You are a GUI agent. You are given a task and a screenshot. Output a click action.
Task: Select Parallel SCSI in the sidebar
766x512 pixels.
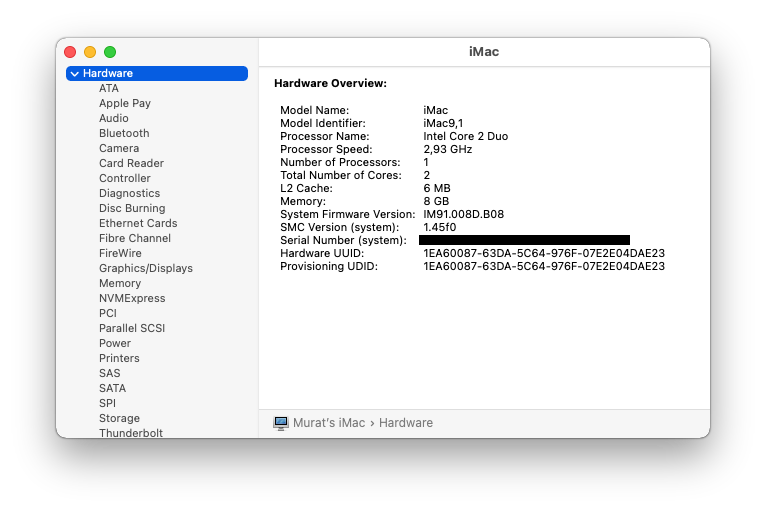coord(132,328)
